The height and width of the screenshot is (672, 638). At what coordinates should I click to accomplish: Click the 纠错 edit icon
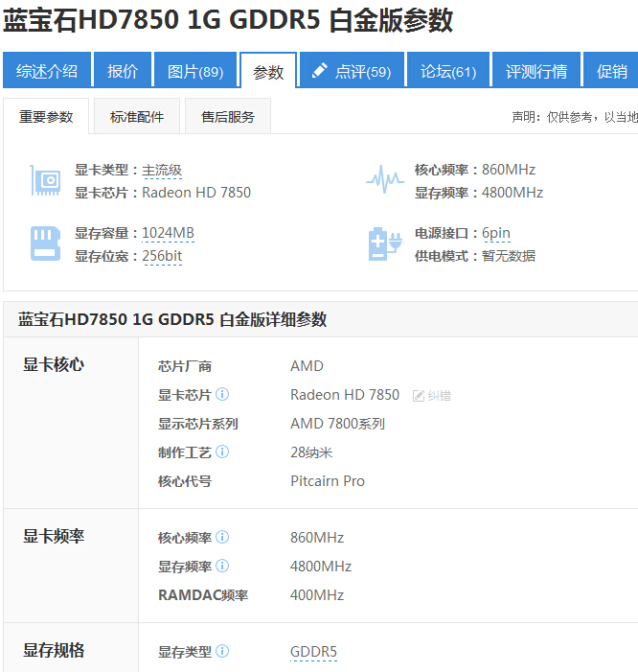point(419,396)
